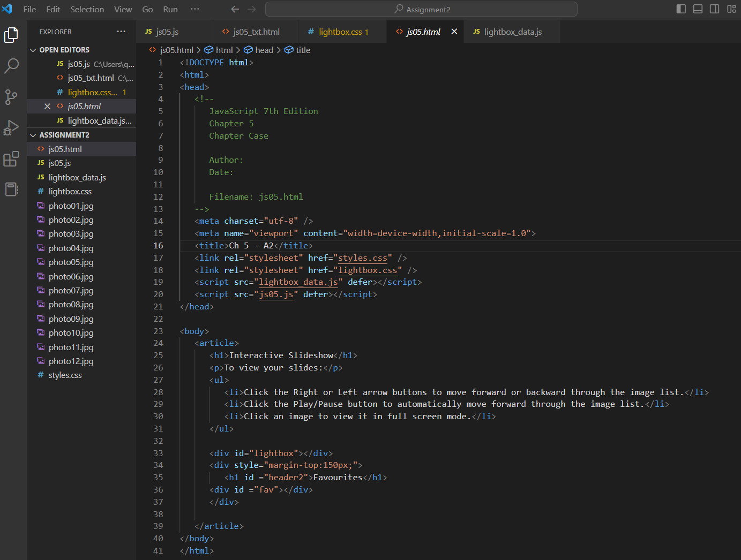Screen dimensions: 741x560
Task: Select js05.js in Open Editors
Action: point(81,64)
